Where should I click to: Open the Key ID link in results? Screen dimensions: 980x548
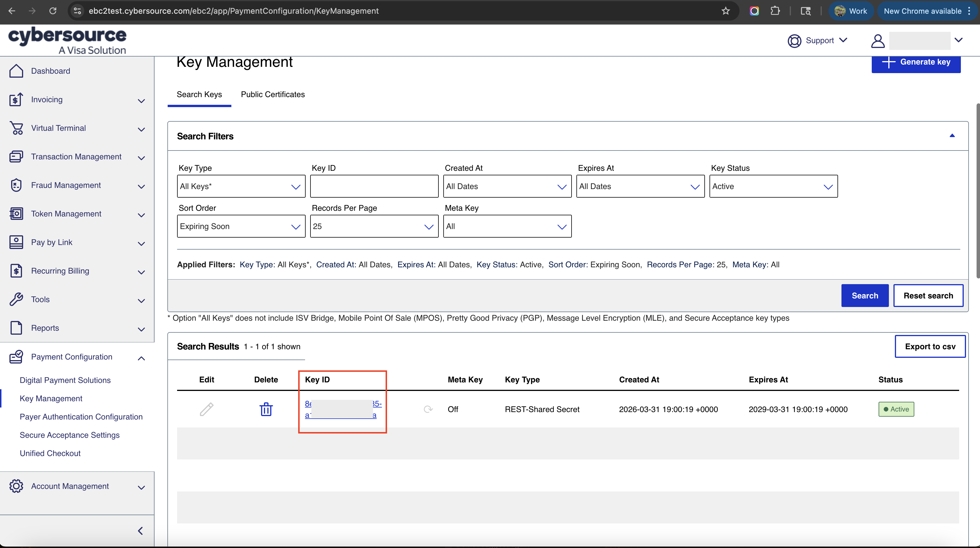pos(343,409)
